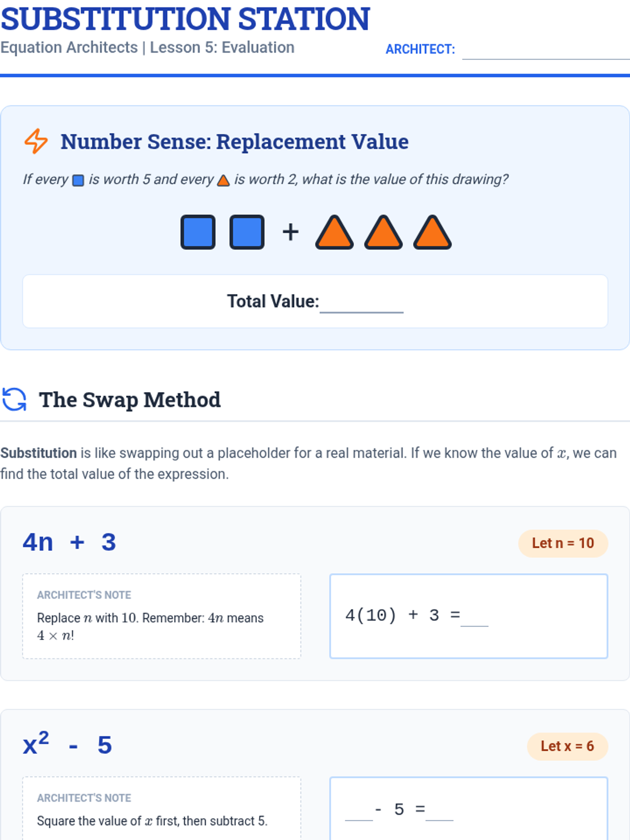
Task: Click the small blue square in the question
Action: (x=78, y=181)
